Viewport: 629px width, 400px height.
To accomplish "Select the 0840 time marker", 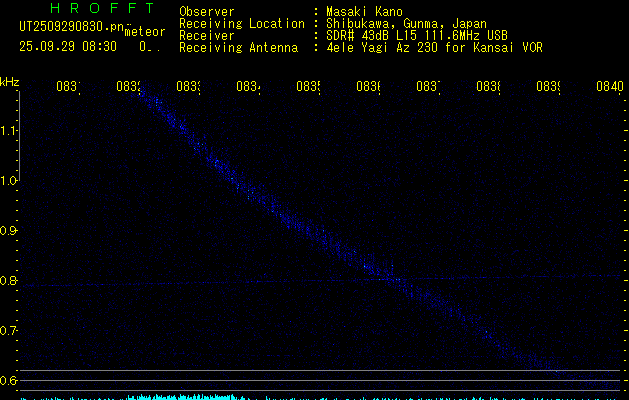I will (608, 87).
